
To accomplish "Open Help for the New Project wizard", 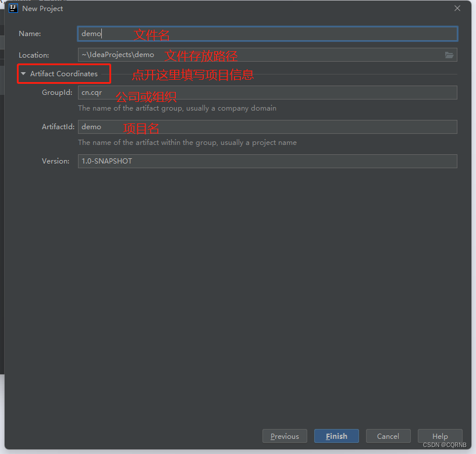I will click(x=440, y=436).
